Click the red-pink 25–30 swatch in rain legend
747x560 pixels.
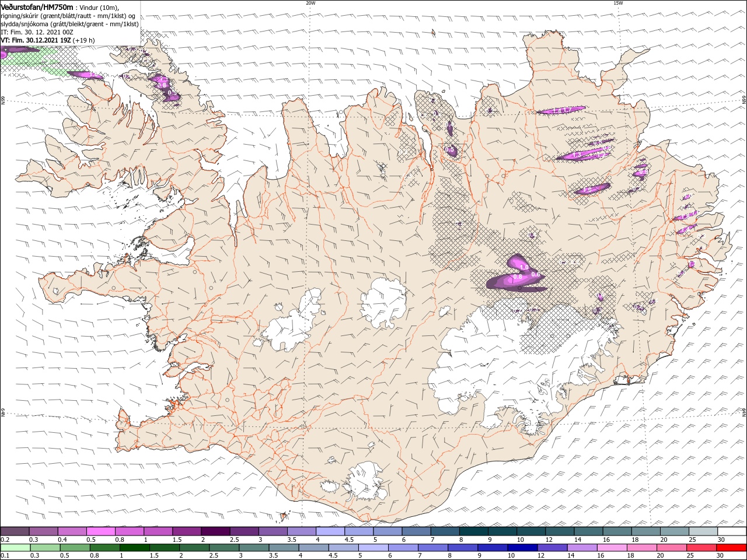[701, 548]
